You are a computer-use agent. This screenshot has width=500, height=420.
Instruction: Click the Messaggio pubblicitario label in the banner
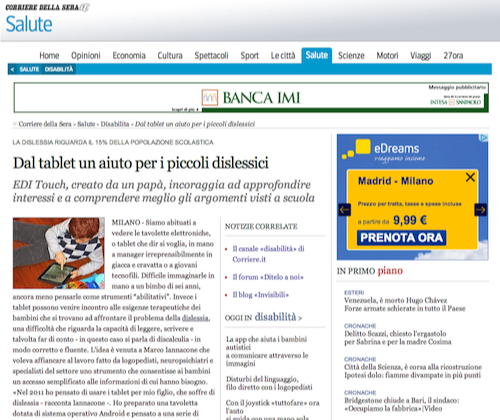coord(457,87)
